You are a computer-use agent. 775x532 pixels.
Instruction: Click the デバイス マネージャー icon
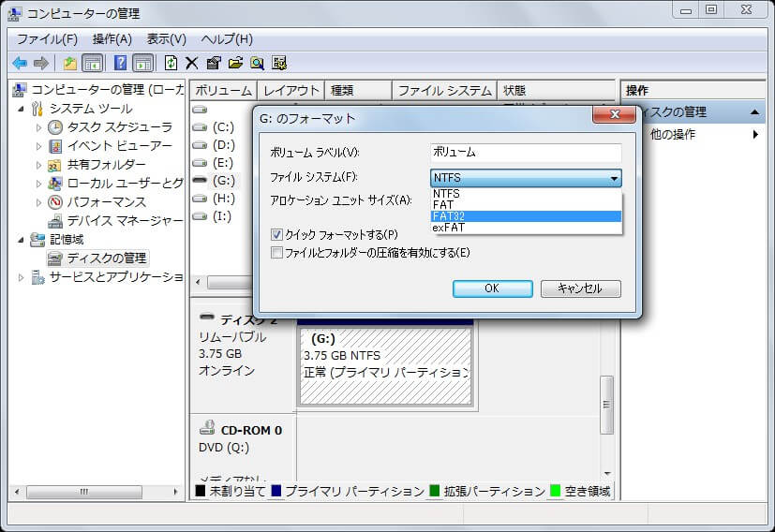(55, 221)
